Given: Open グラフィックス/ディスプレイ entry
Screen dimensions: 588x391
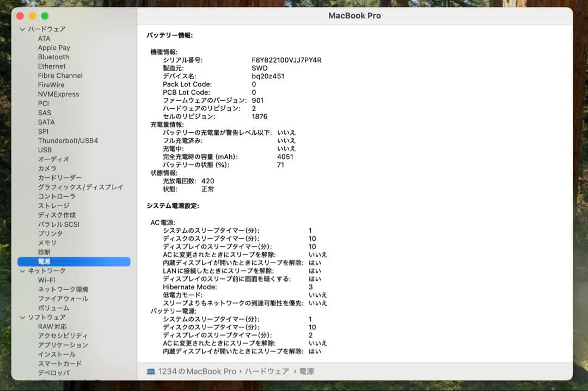Looking at the screenshot, I should 80,187.
